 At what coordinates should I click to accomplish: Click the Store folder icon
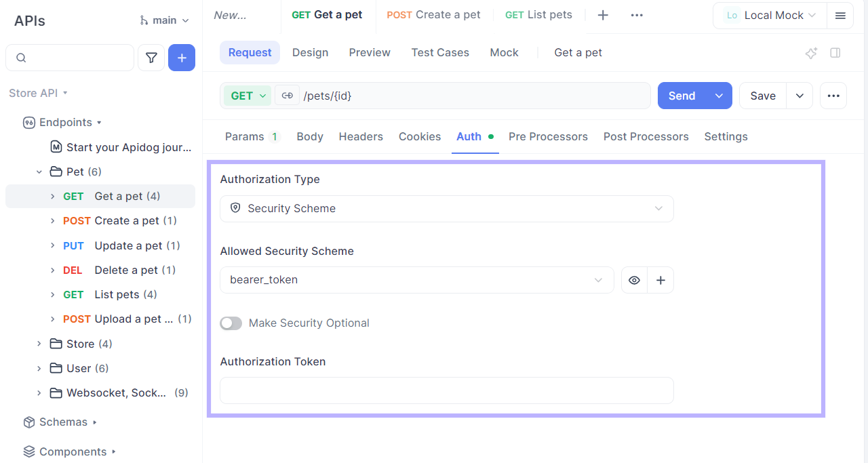click(56, 344)
